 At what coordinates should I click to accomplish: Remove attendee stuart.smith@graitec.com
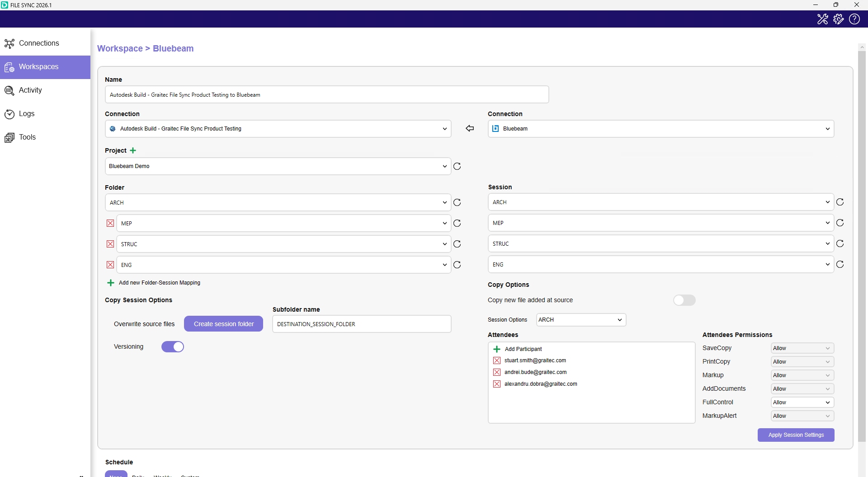[x=497, y=360]
